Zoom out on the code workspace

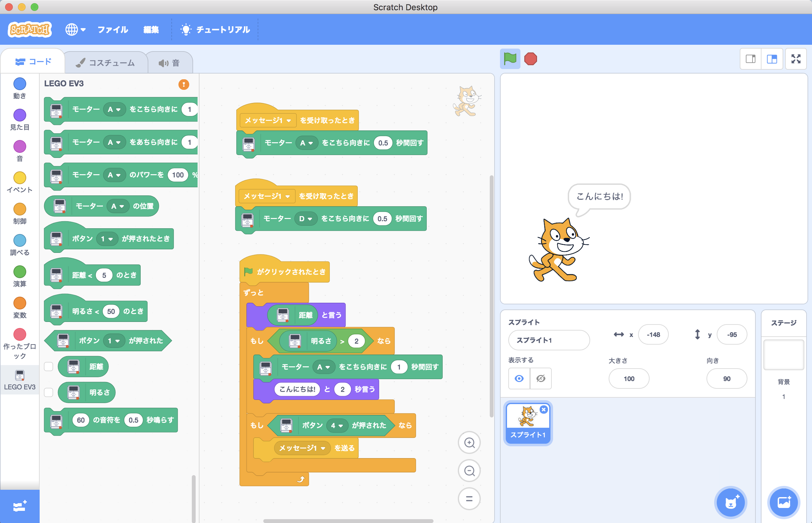[x=469, y=471]
